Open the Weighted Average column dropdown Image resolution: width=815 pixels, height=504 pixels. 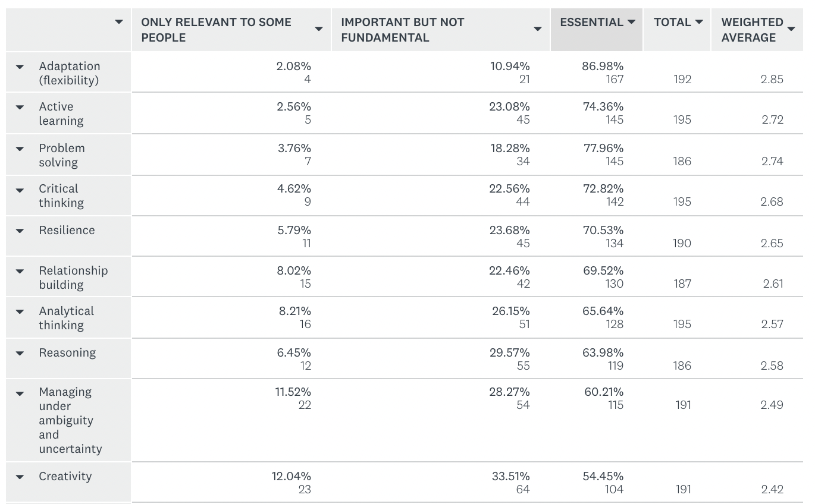pos(791,29)
